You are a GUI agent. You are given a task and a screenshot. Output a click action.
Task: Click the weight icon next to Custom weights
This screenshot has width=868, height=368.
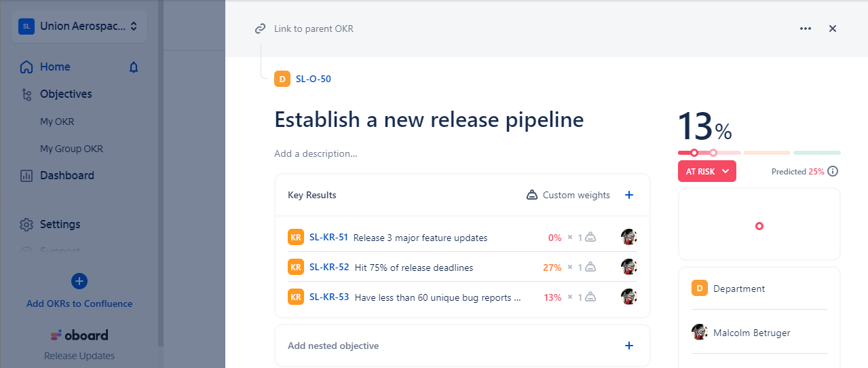[533, 195]
